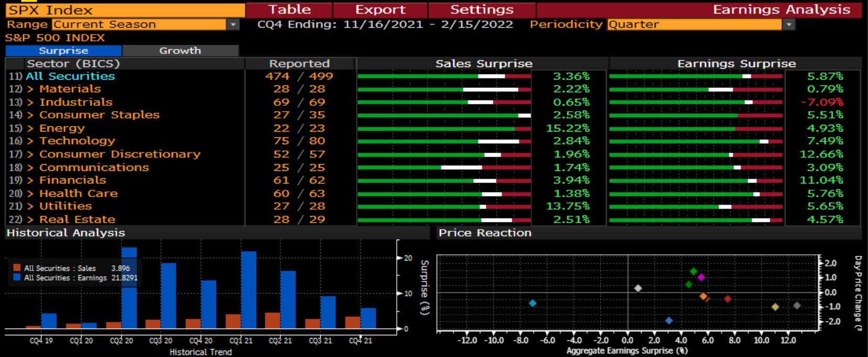This screenshot has width=868, height=357.
Task: Click the orange All Securities Sales legend swatch
Action: point(17,268)
